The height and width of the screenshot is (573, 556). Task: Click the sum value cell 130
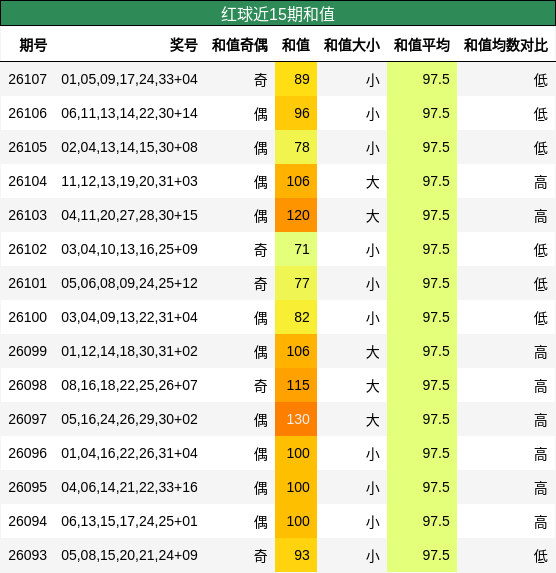[296, 419]
